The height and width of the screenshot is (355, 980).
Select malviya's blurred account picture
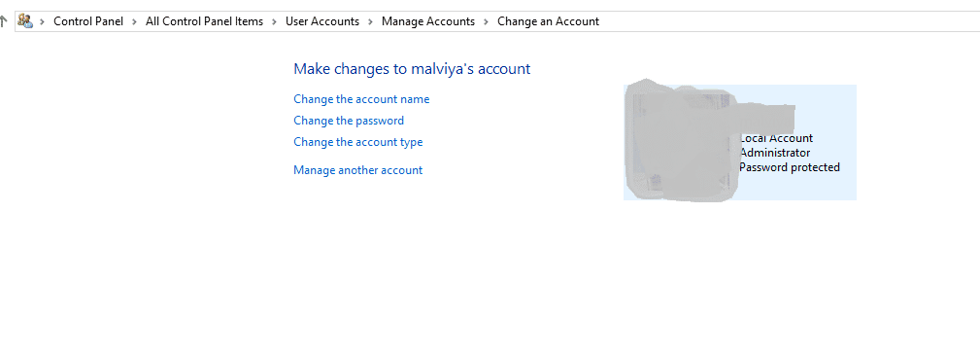pyautogui.click(x=683, y=141)
